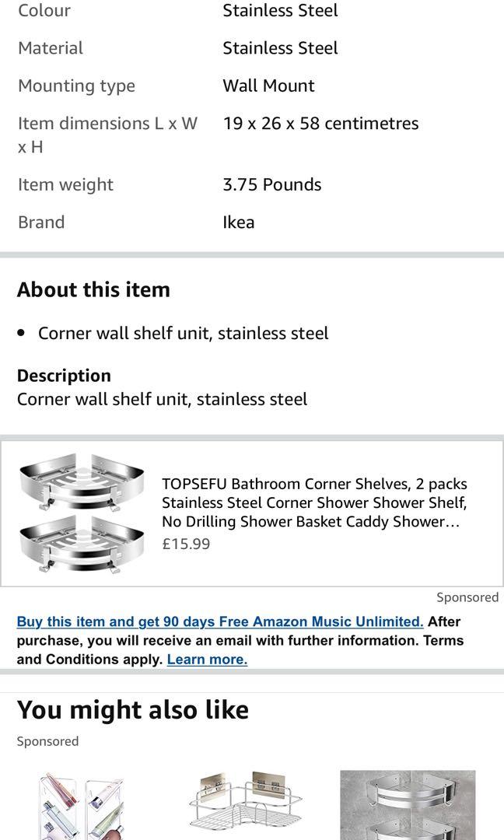This screenshot has height=840, width=504.
Task: Tap the Colour row Stainless Steel value
Action: pos(280,11)
